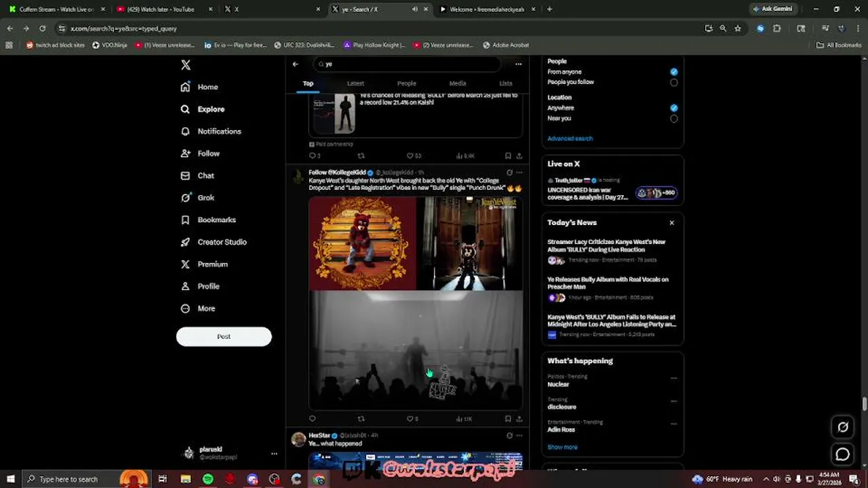Bookmark the Kalshi paid partnership post
The height and width of the screenshot is (488, 868).
508,156
